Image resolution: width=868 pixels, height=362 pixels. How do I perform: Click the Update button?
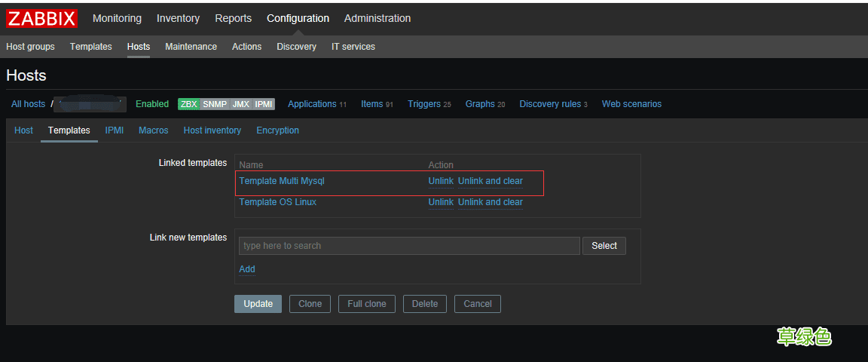pos(258,304)
